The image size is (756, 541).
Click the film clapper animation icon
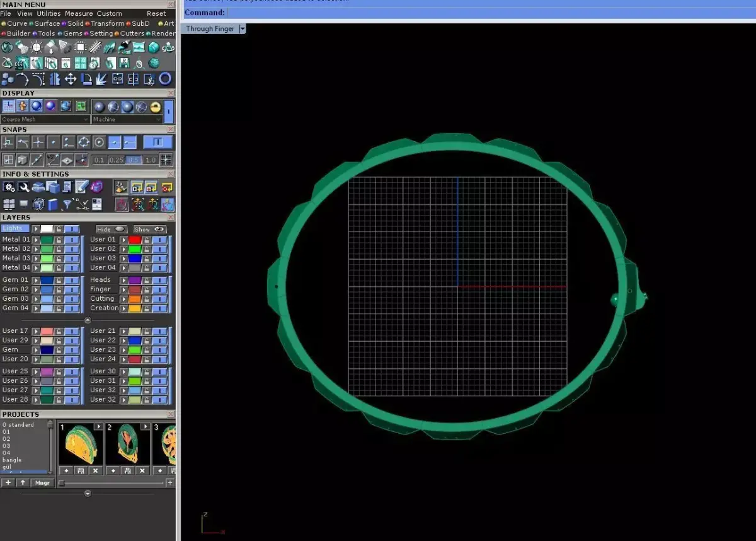[x=21, y=63]
